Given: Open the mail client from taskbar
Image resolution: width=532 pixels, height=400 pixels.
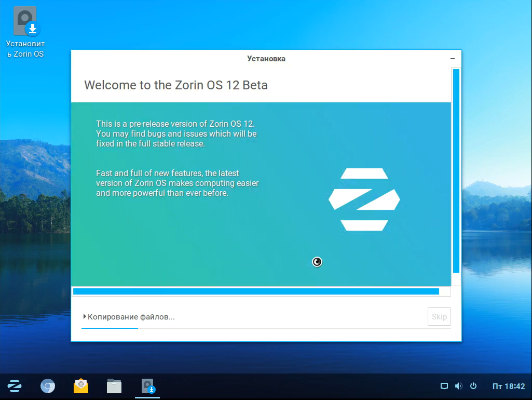Looking at the screenshot, I should [x=81, y=386].
